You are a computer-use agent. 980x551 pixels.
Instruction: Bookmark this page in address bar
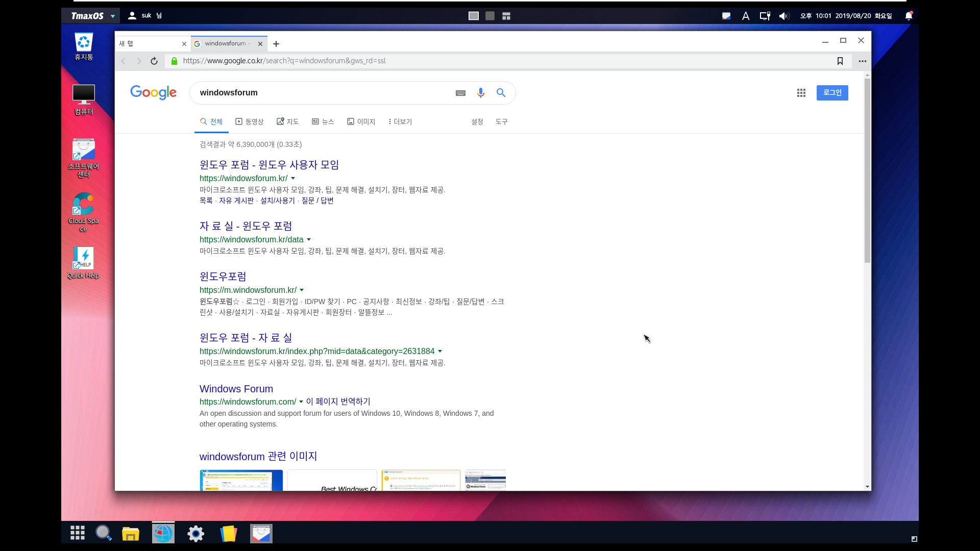click(840, 61)
